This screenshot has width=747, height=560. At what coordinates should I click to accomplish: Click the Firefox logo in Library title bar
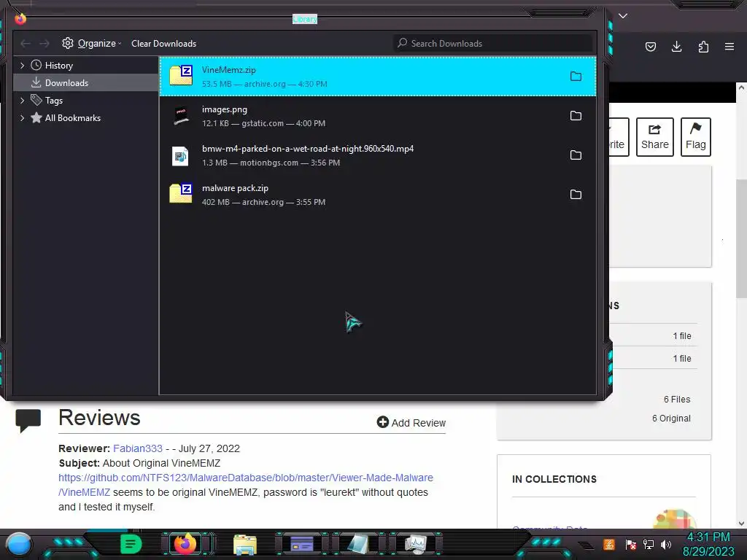coord(20,19)
